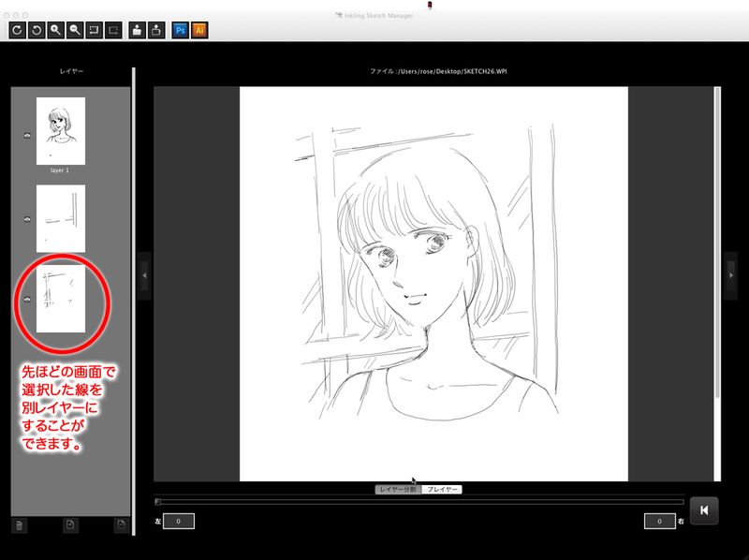This screenshot has height=560, width=749.
Task: Jump playback to the start
Action: pos(704,510)
